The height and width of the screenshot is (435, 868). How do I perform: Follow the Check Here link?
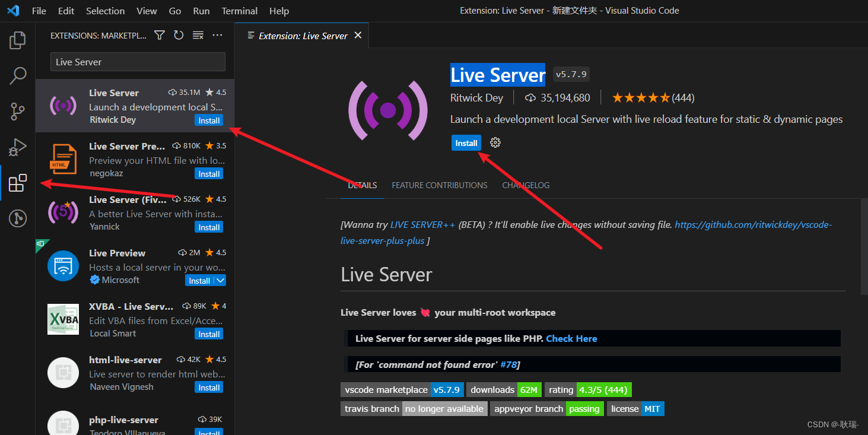(x=571, y=338)
